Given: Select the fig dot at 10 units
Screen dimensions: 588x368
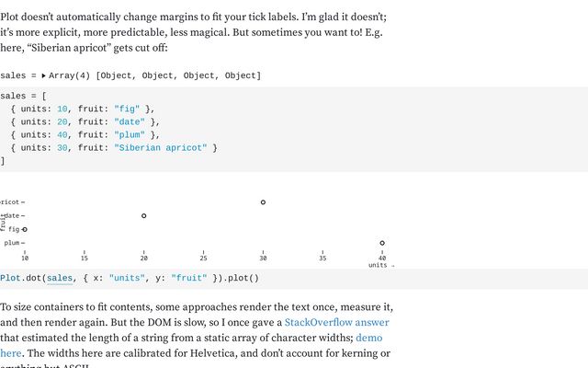Looking at the screenshot, I should pos(25,229).
